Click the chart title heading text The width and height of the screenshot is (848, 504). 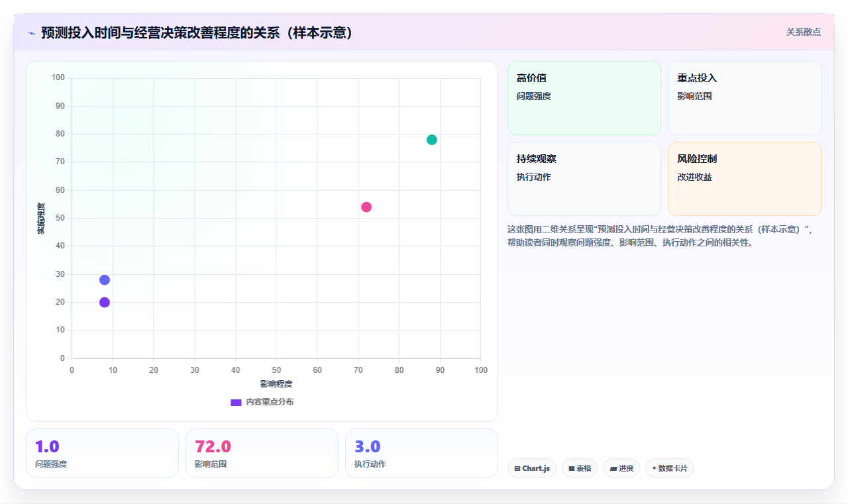coord(197,32)
